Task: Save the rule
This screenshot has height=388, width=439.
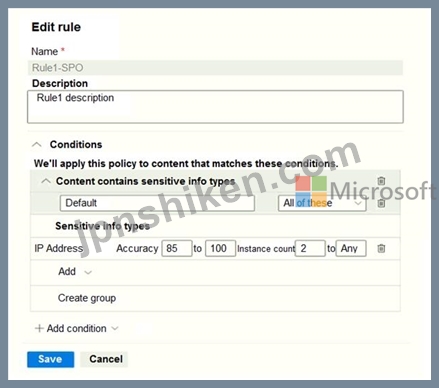Action: click(51, 359)
